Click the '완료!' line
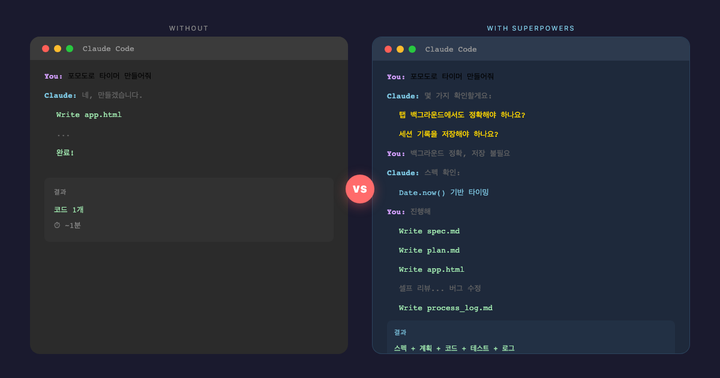This screenshot has height=378, width=720. click(x=65, y=152)
